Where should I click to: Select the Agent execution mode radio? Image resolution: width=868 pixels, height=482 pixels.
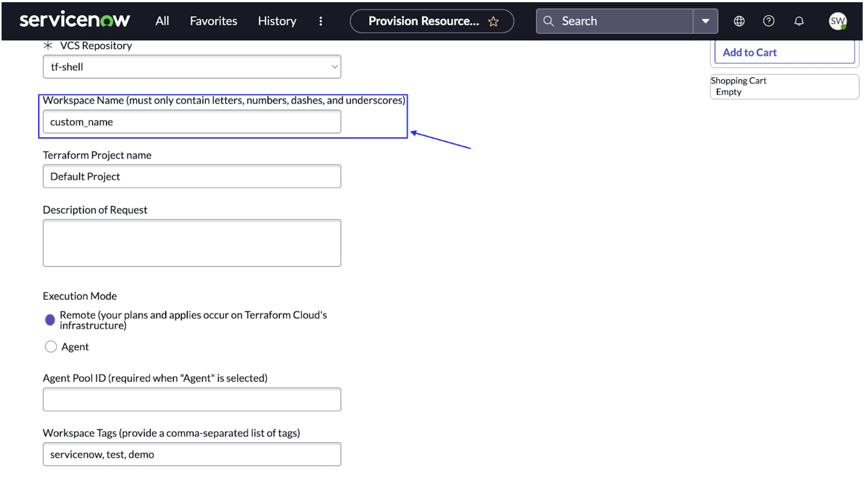[x=51, y=346]
